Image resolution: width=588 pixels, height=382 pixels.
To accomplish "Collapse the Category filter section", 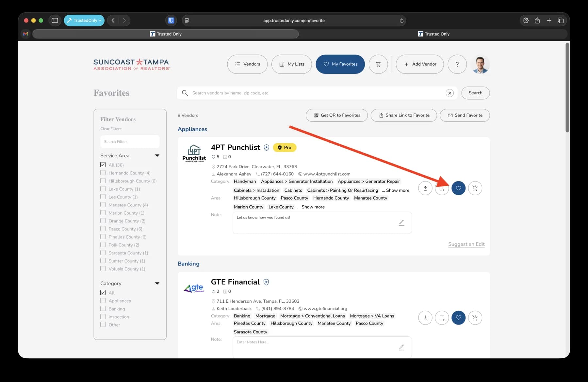I will [157, 283].
